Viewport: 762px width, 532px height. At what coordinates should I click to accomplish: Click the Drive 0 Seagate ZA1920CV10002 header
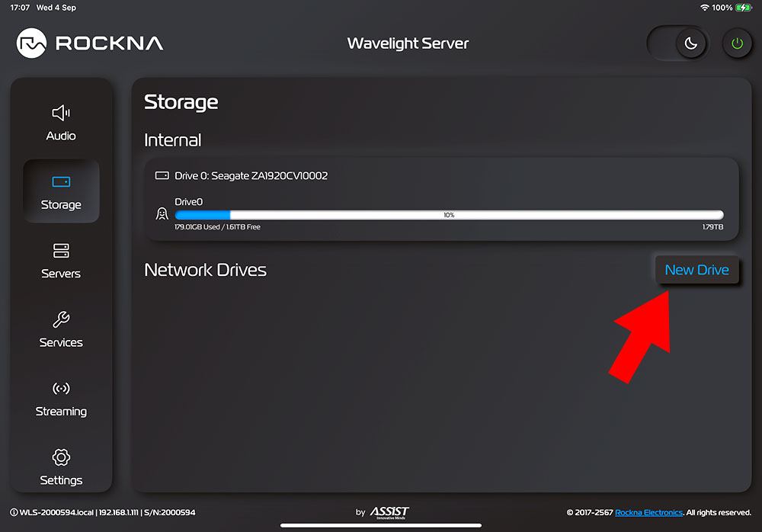(251, 175)
